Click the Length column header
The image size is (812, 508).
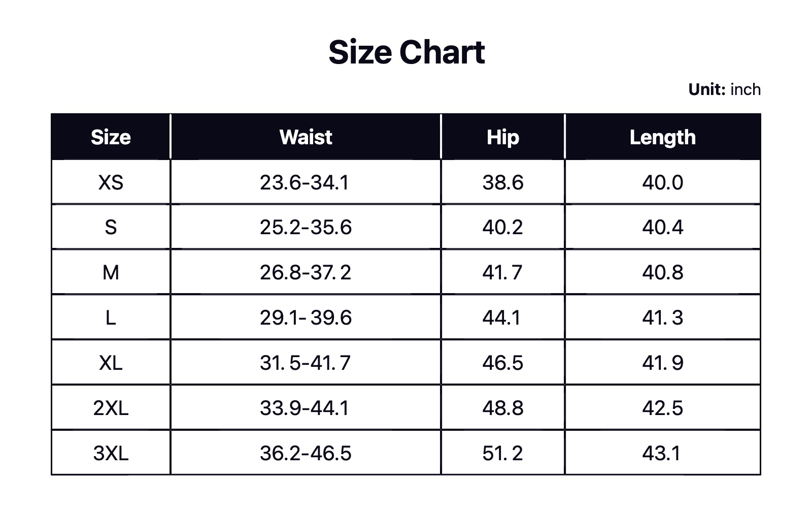662,137
